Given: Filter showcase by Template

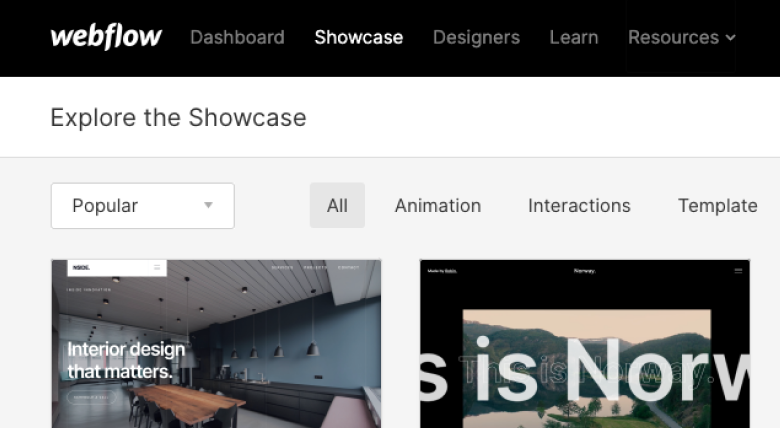Looking at the screenshot, I should [717, 206].
